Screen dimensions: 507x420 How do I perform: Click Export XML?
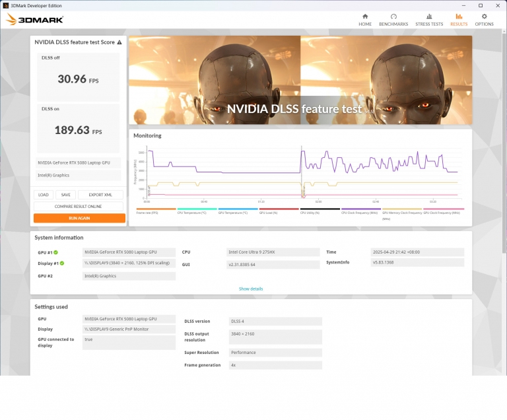pyautogui.click(x=100, y=195)
